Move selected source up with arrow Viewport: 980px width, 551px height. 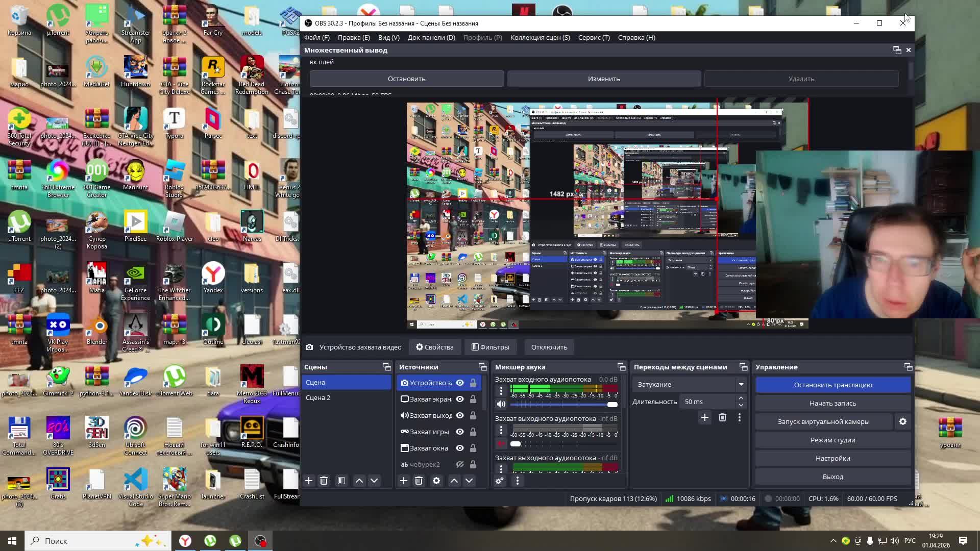454,481
